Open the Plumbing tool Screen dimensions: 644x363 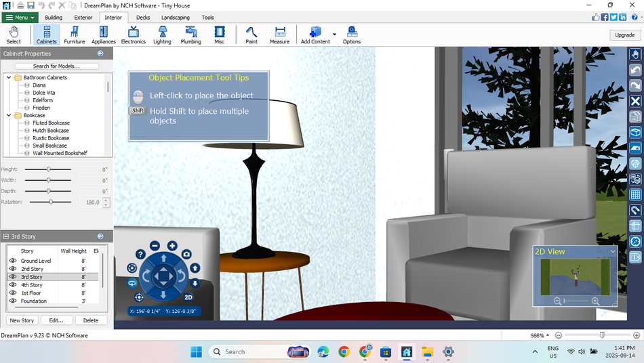coord(191,35)
